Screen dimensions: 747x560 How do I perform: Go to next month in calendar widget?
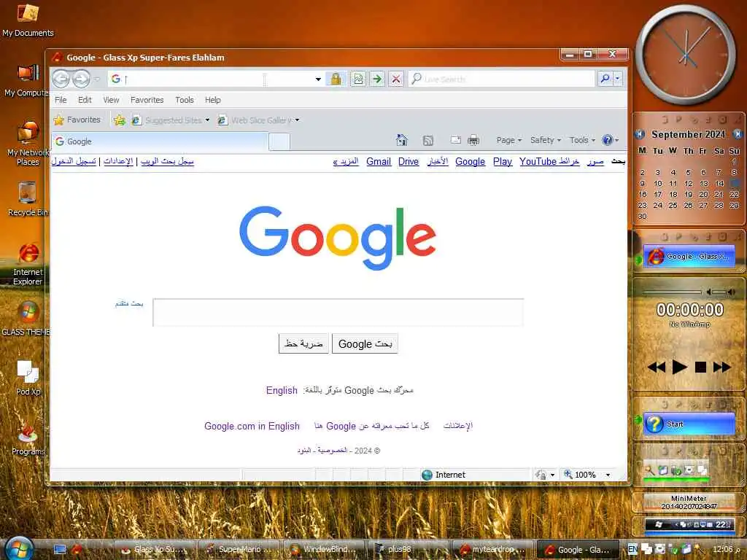coord(738,134)
